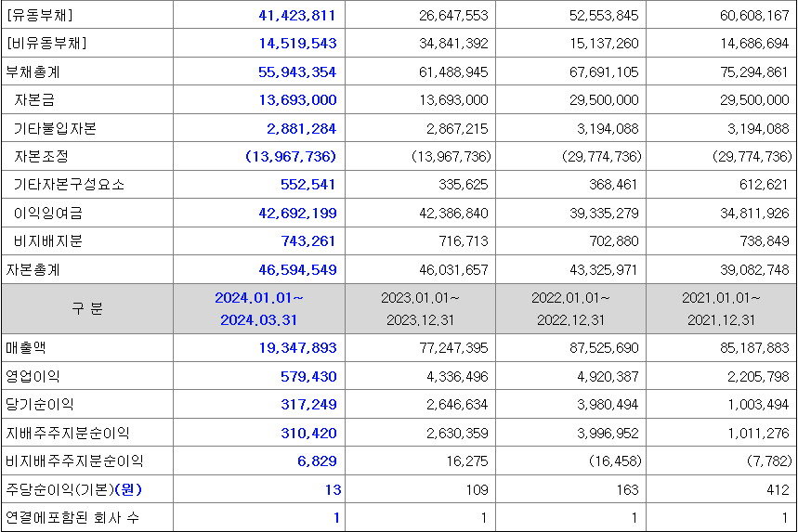Click the 2022.01.01~2022.12.31 period header
The height and width of the screenshot is (532, 798).
point(570,309)
